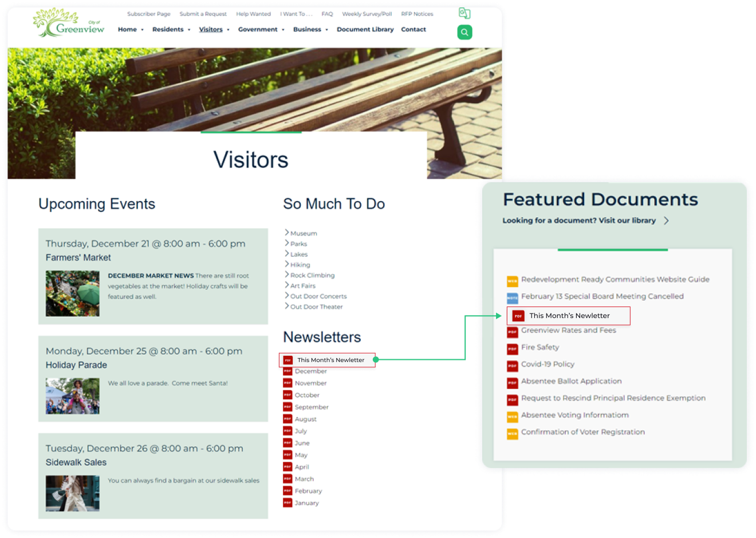Click the WEB icon beside Absentee Voting Information
This screenshot has width=756, height=538.
click(512, 417)
